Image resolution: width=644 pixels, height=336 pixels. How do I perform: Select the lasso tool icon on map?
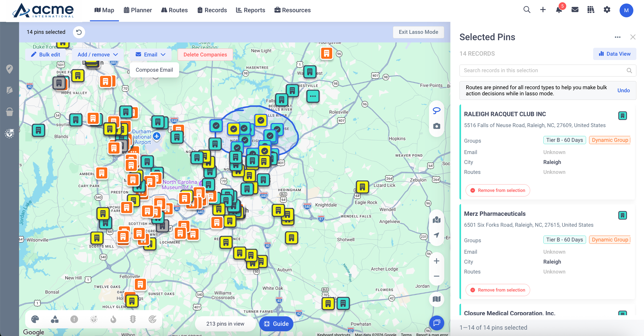437,111
